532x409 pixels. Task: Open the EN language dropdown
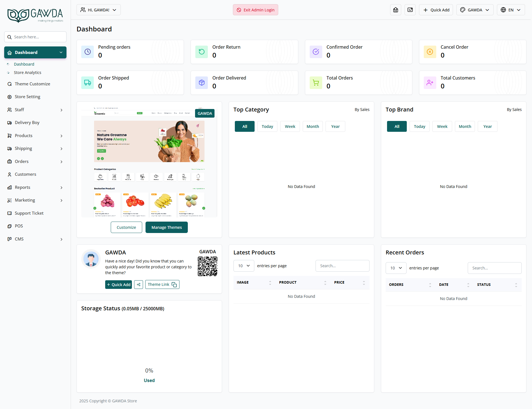pyautogui.click(x=511, y=10)
